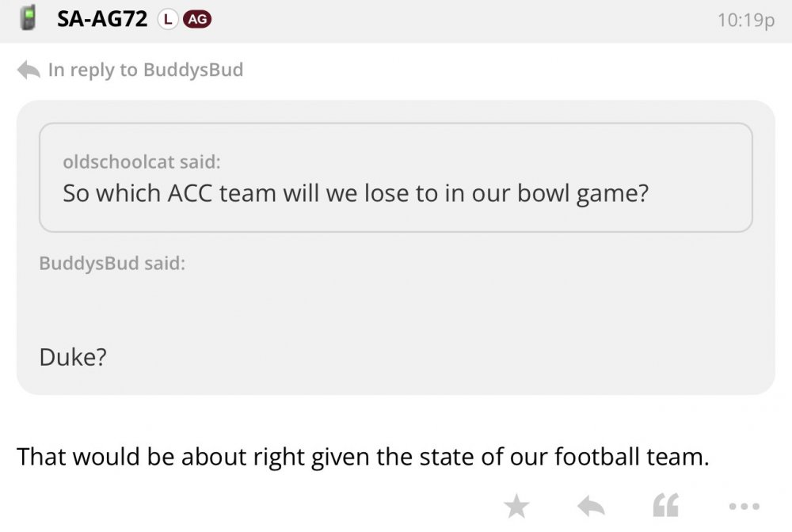This screenshot has height=532, width=792.
Task: Quote this post with the quotation mark icon
Action: pyautogui.click(x=664, y=506)
